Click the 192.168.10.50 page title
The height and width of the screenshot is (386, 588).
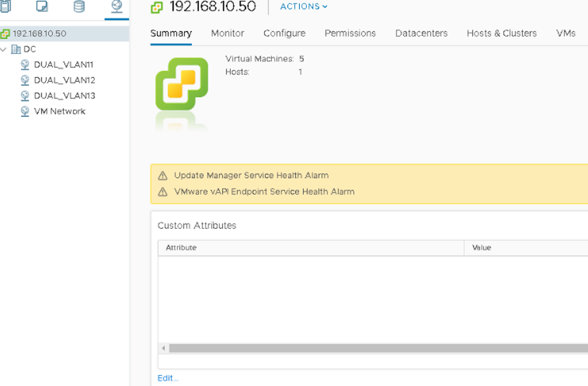pos(213,7)
